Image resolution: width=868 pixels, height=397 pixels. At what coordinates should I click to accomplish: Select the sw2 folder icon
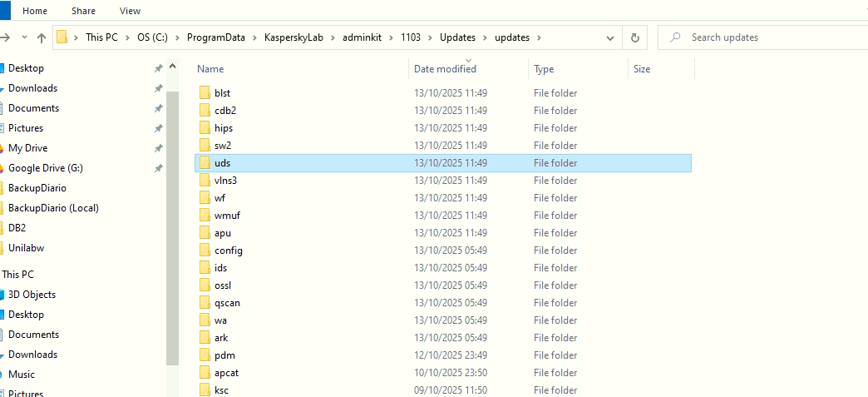tap(205, 146)
